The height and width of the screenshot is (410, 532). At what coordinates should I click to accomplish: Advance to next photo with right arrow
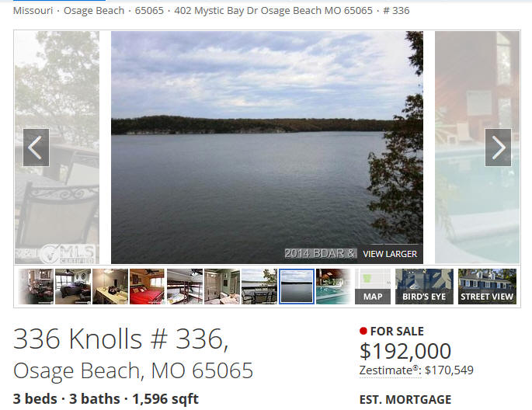(498, 148)
